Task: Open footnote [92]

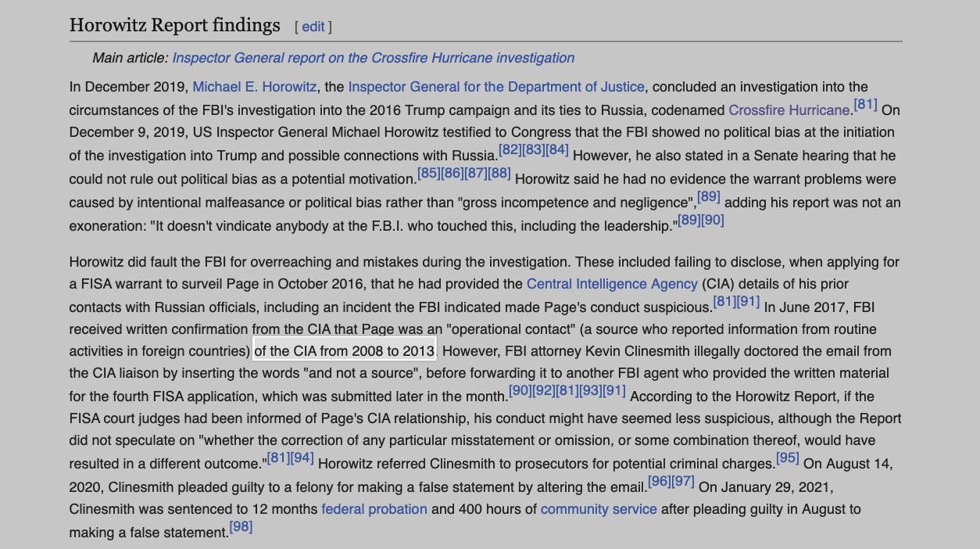Action: coord(544,390)
